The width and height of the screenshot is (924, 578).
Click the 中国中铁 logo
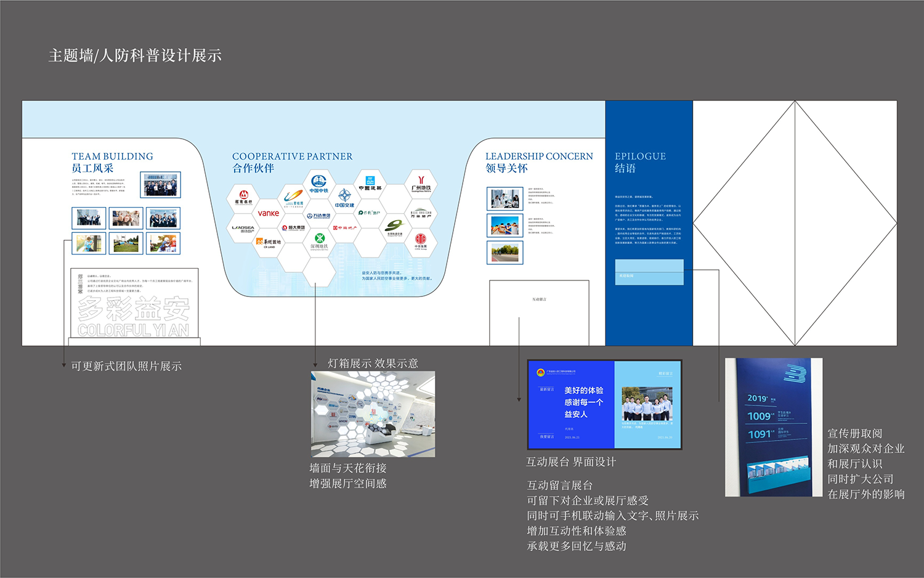coord(318,184)
